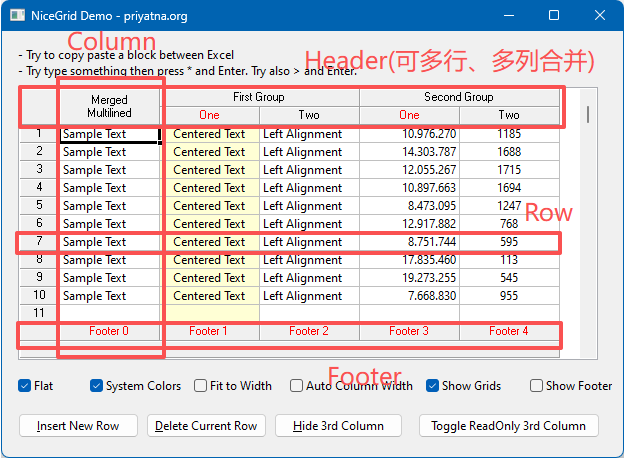The image size is (625, 460).
Task: Click the cell with value 10.976.270
Action: pyautogui.click(x=409, y=134)
